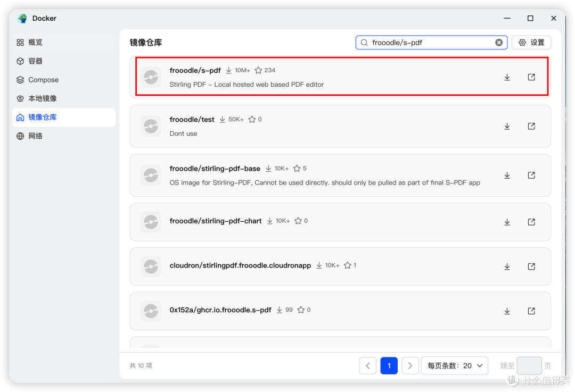This screenshot has height=392, width=575.
Task: Open the 概览 overview section
Action: pos(64,43)
